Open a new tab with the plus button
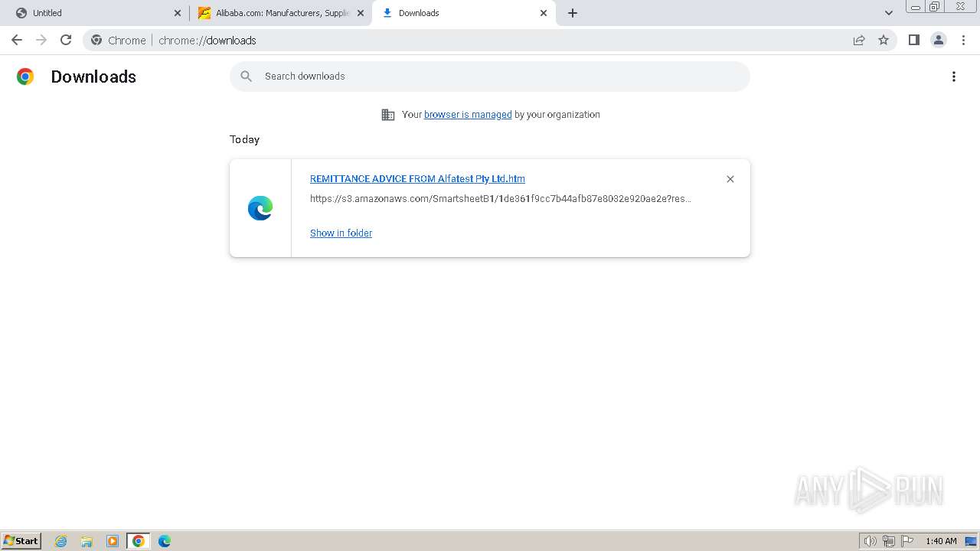The width and height of the screenshot is (980, 551). click(x=573, y=13)
